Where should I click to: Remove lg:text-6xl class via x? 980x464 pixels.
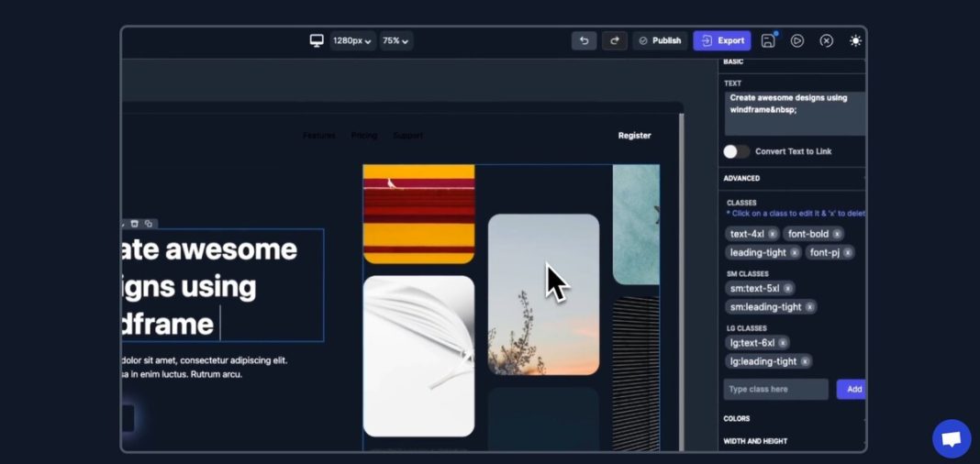[x=783, y=343]
